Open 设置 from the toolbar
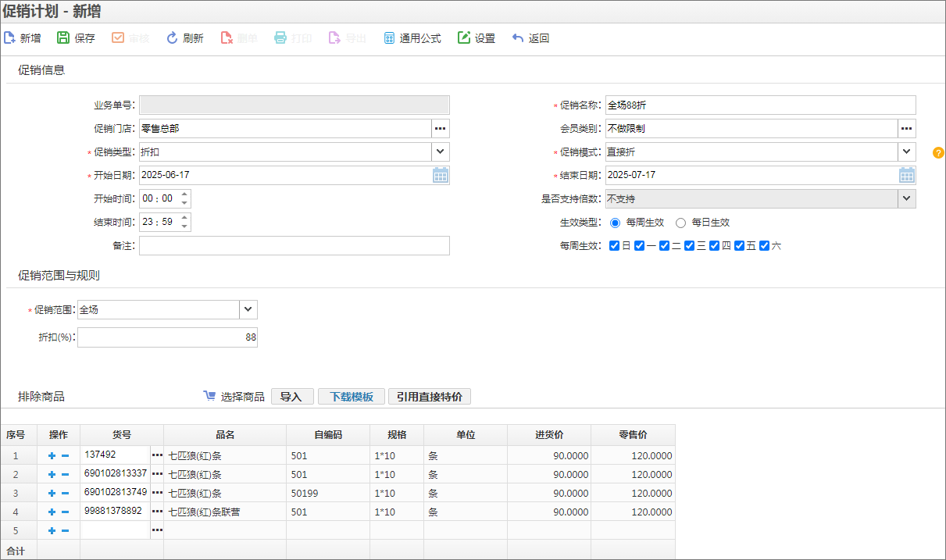946x560 pixels. click(x=477, y=37)
